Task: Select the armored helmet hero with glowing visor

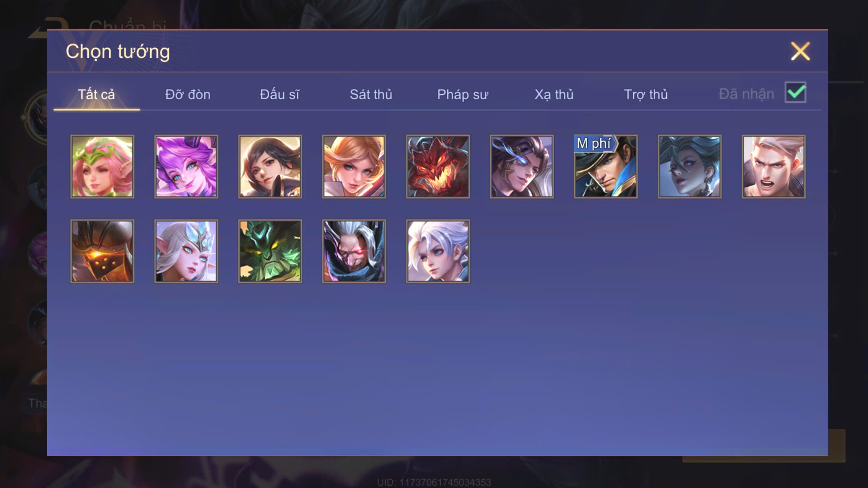Action: click(x=102, y=251)
